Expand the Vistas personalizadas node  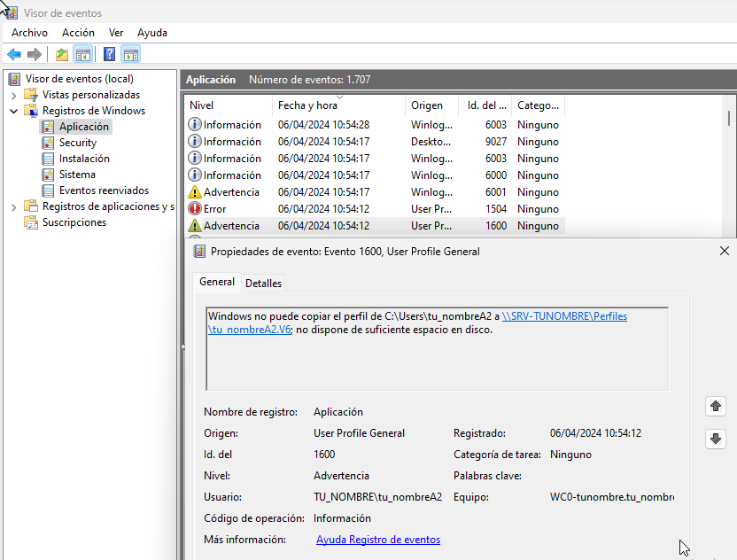[x=14, y=95]
